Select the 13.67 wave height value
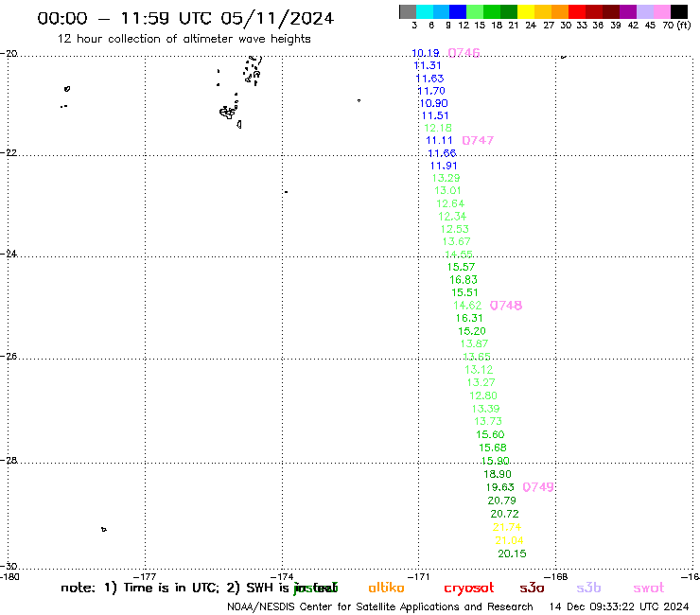Image resolution: width=700 pixels, height=615 pixels. [x=456, y=241]
